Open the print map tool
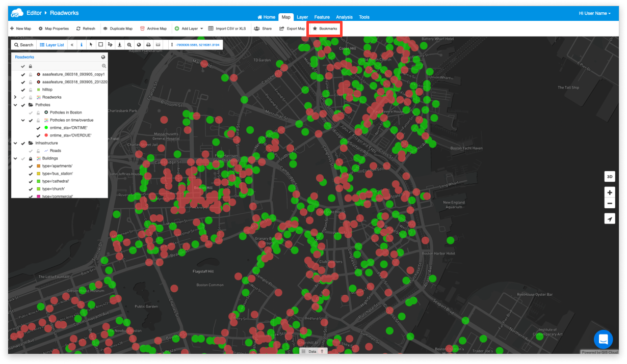This screenshot has width=627, height=364. coord(148,45)
